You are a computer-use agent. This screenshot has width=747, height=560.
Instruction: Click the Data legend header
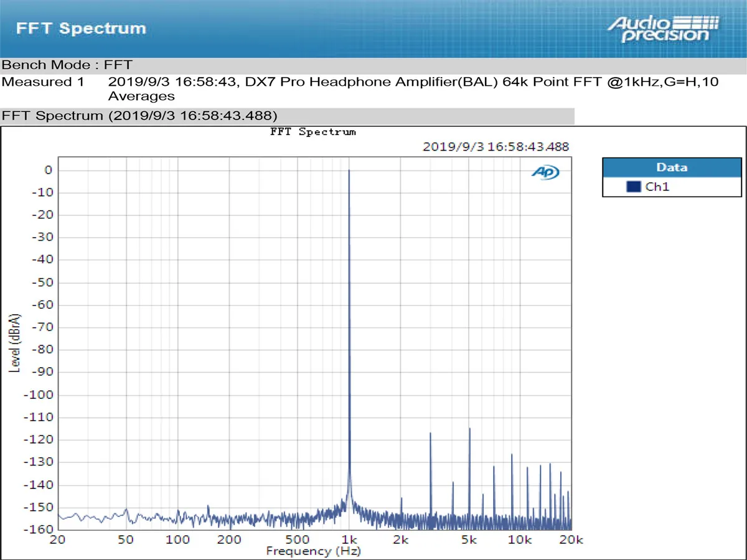[x=672, y=167]
